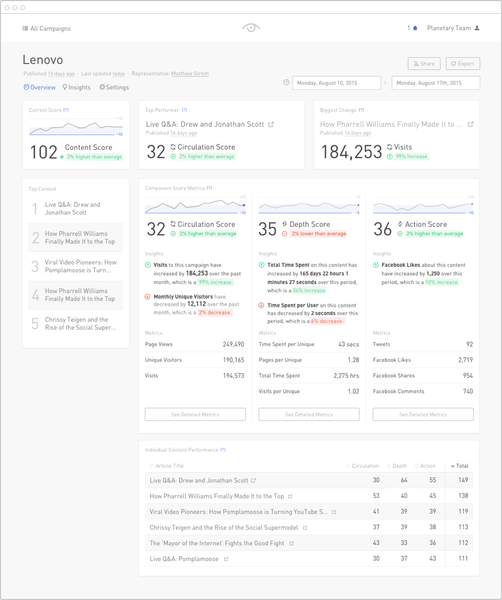Click green icon by Total Time Spent insight
The height and width of the screenshot is (600, 502).
(x=261, y=265)
